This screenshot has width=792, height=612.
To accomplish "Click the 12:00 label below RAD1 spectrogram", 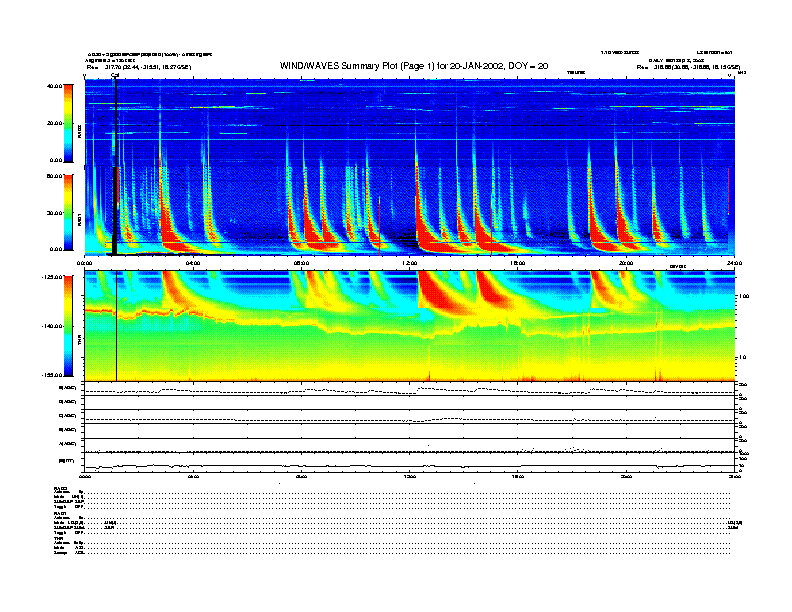I will coord(410,263).
